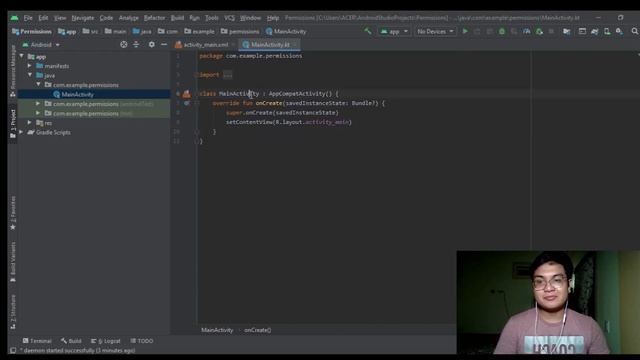Viewport: 640px width, 360px height.
Task: Click Apply Changes and Restart Activity icon
Action: (x=477, y=31)
